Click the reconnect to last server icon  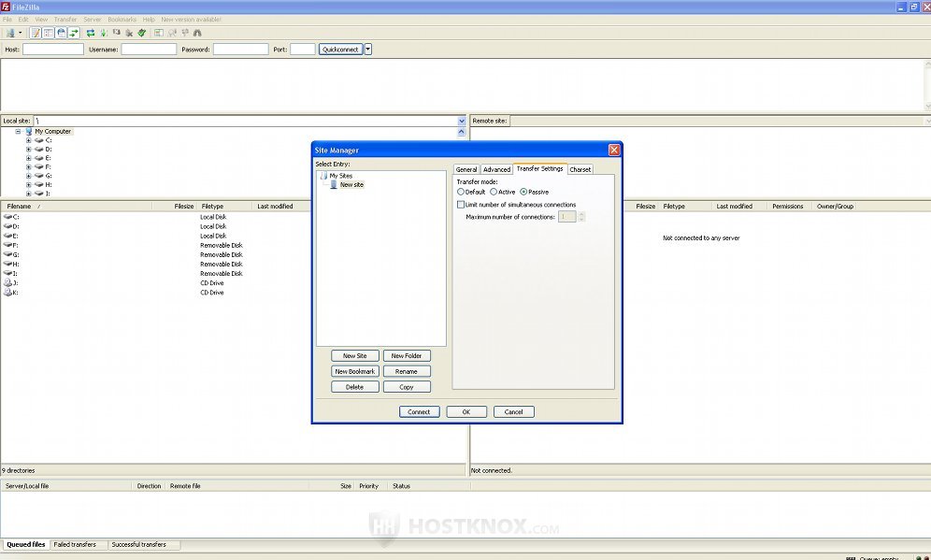coord(142,34)
